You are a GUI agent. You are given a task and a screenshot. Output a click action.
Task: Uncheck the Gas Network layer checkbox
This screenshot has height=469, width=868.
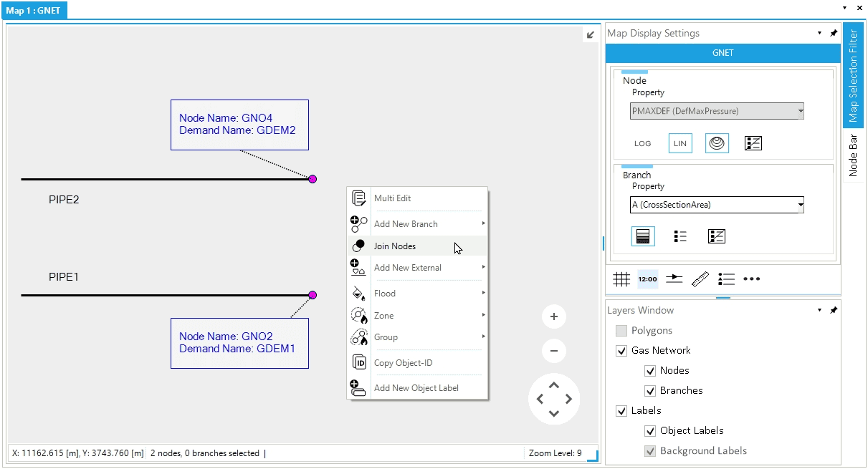(x=621, y=351)
